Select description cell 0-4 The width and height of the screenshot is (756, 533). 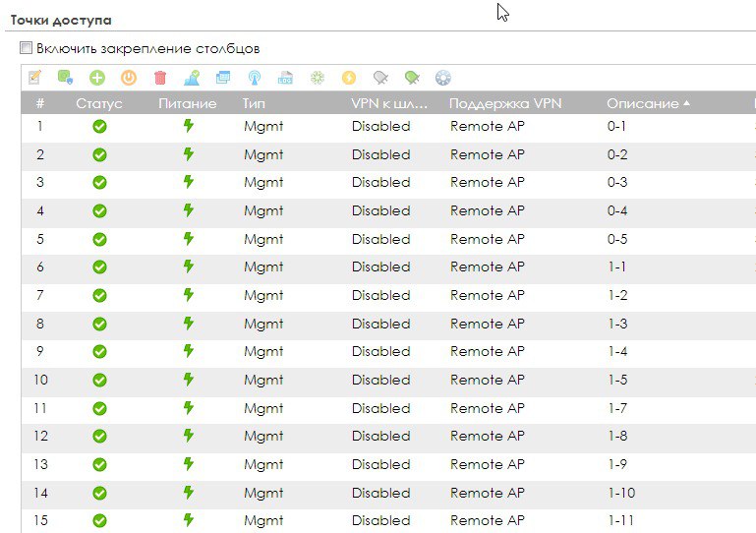(617, 210)
